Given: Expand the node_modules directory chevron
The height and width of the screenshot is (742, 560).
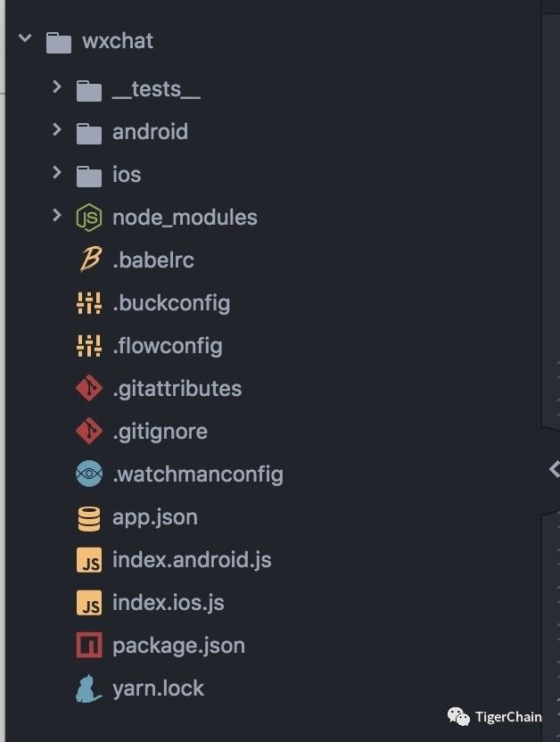Looking at the screenshot, I should point(57,215).
